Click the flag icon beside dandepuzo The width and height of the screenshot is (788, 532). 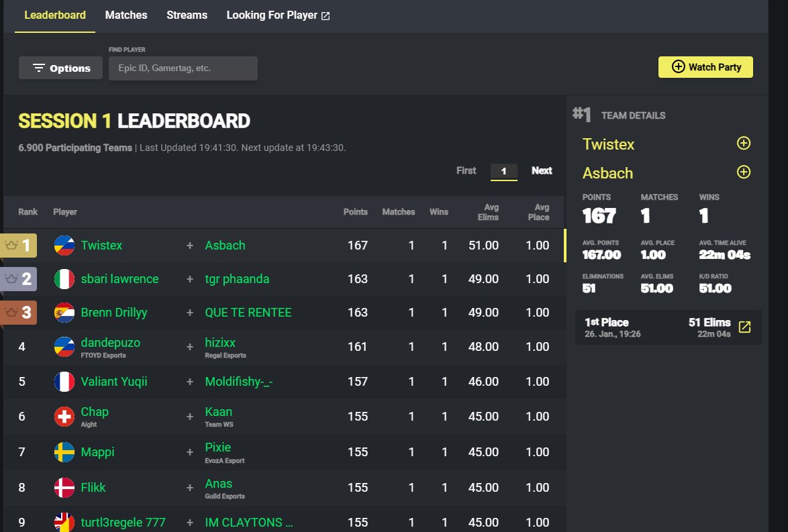point(64,347)
